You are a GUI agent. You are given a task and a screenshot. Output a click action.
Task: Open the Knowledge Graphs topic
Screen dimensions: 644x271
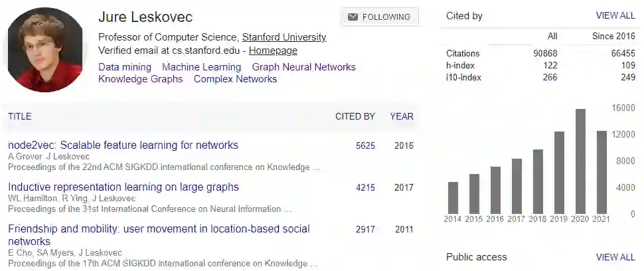coord(140,79)
